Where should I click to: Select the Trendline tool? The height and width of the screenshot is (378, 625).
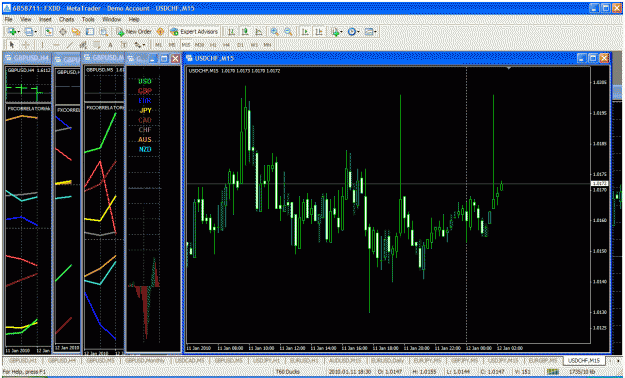pos(70,45)
